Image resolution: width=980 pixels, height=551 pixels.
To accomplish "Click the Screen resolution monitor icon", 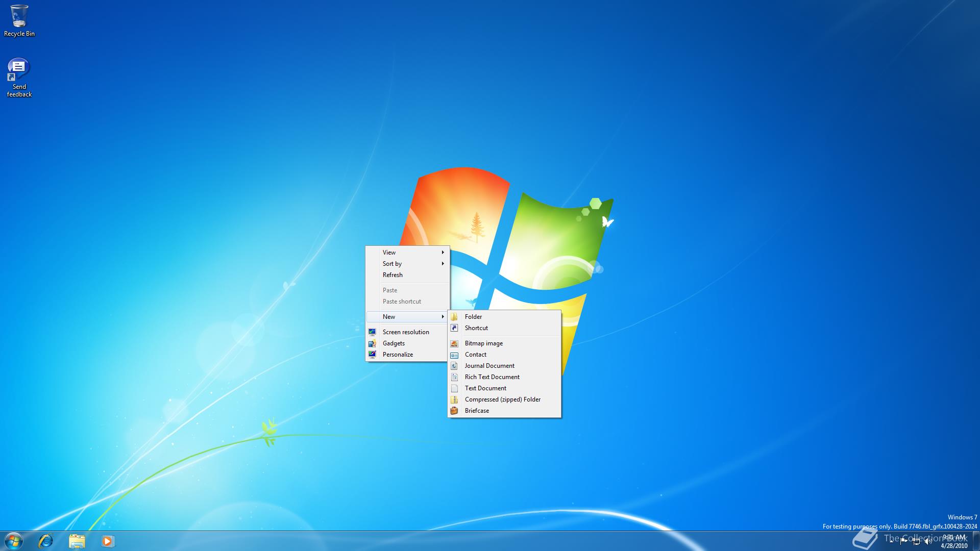I will [372, 332].
